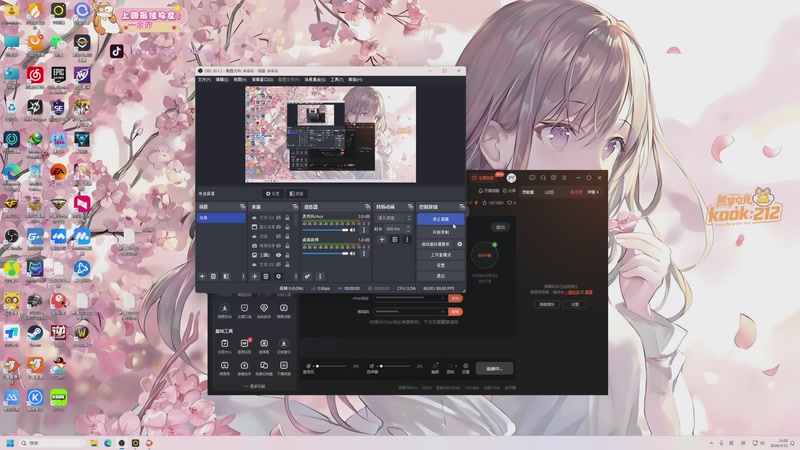Hide the display source with visible eye
Screen dimensions: 800x450
pyautogui.click(x=279, y=255)
